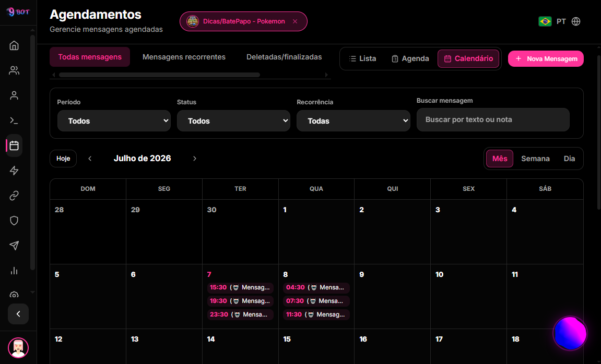
Task: Open the 04:30 message on day 8
Action: coord(316,287)
